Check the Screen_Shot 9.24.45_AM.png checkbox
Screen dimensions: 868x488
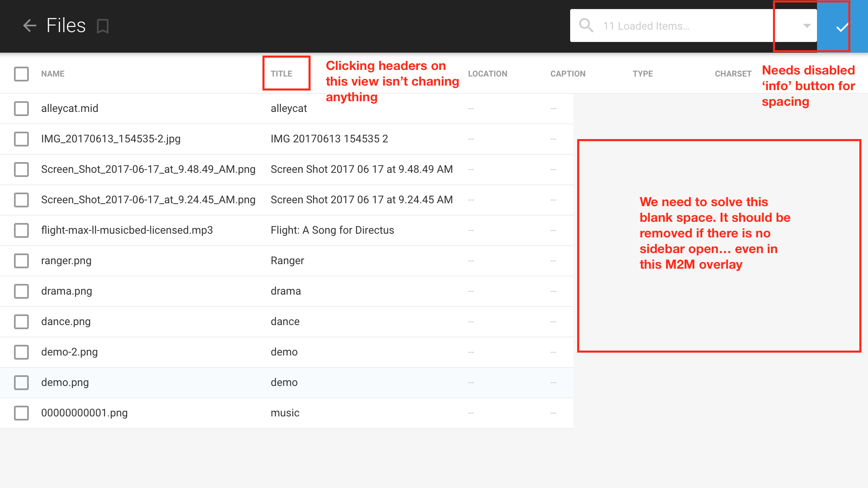click(21, 200)
